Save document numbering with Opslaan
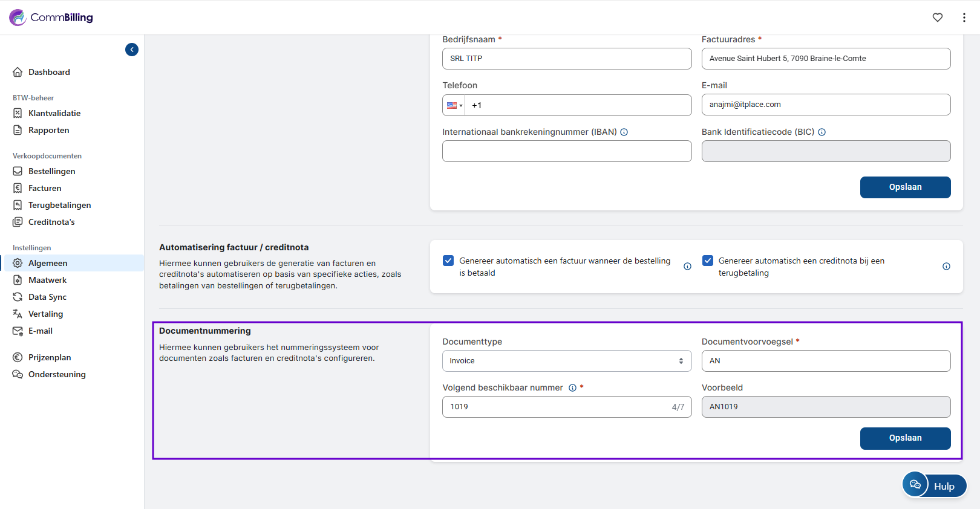 coord(905,438)
